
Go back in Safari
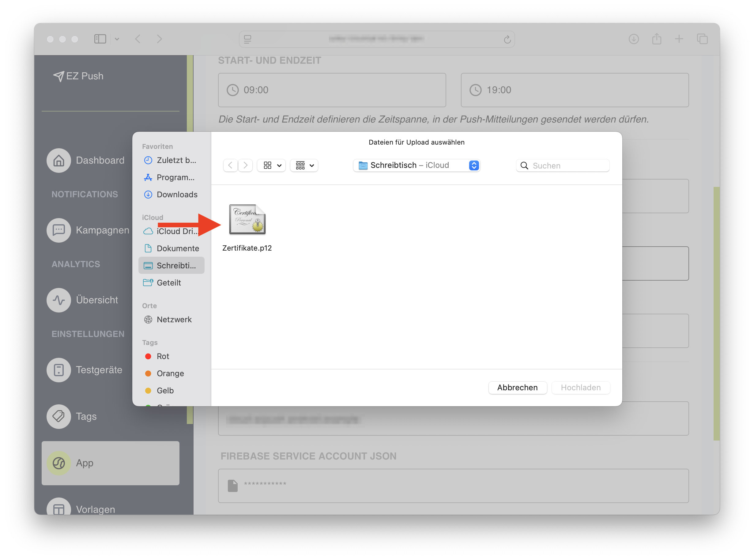pyautogui.click(x=138, y=39)
